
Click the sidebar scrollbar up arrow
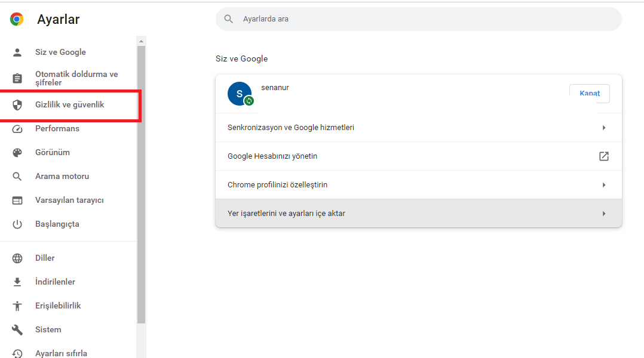[x=141, y=41]
